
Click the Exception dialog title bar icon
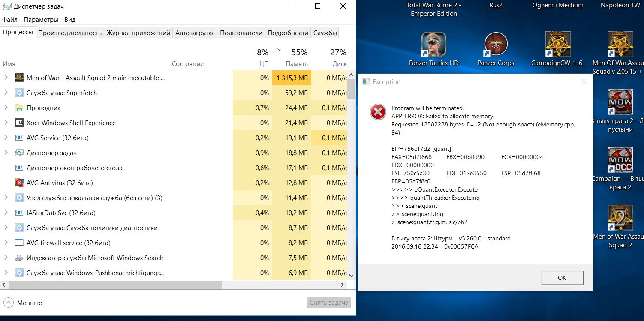click(366, 81)
